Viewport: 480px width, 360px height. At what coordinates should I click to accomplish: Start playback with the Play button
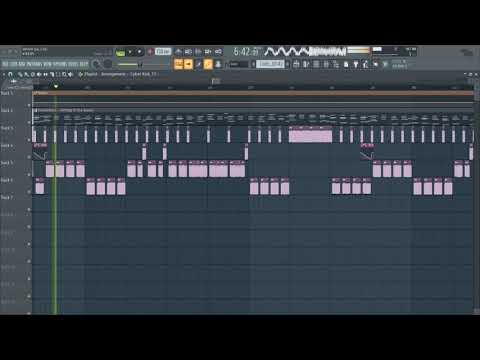[x=130, y=52]
